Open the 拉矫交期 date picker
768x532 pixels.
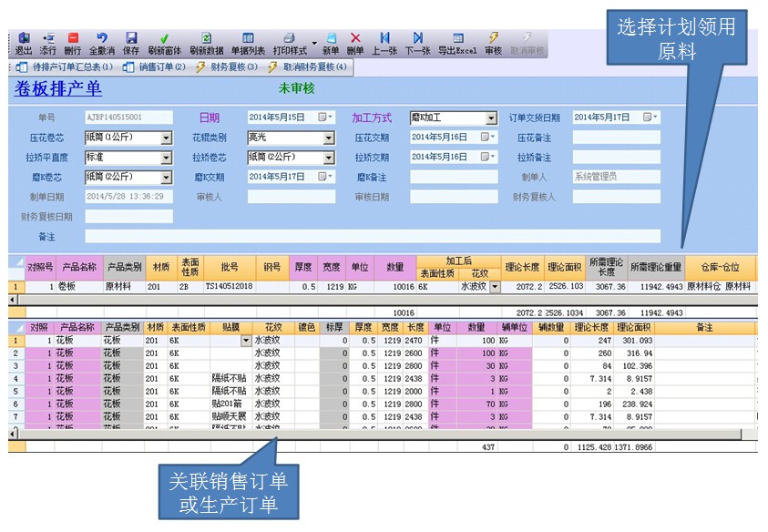(487, 157)
